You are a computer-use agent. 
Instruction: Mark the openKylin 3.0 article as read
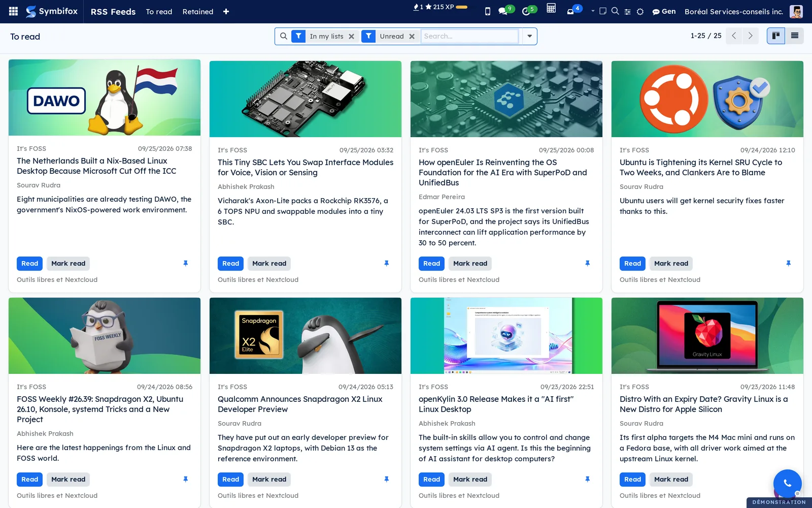[470, 479]
